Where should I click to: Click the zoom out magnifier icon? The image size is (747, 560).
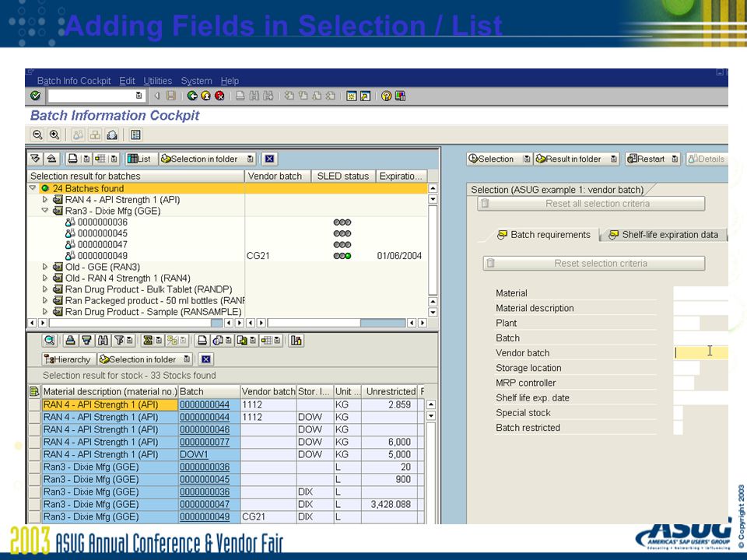point(37,135)
